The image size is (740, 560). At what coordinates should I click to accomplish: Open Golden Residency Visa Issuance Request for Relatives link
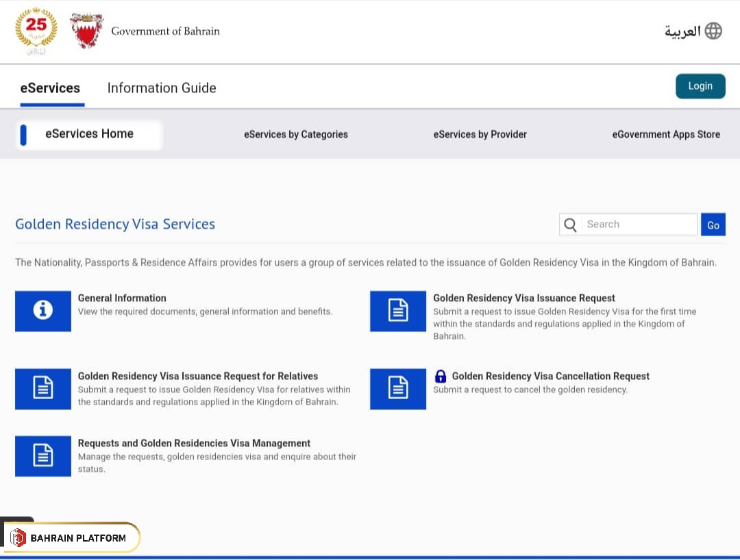click(x=198, y=376)
